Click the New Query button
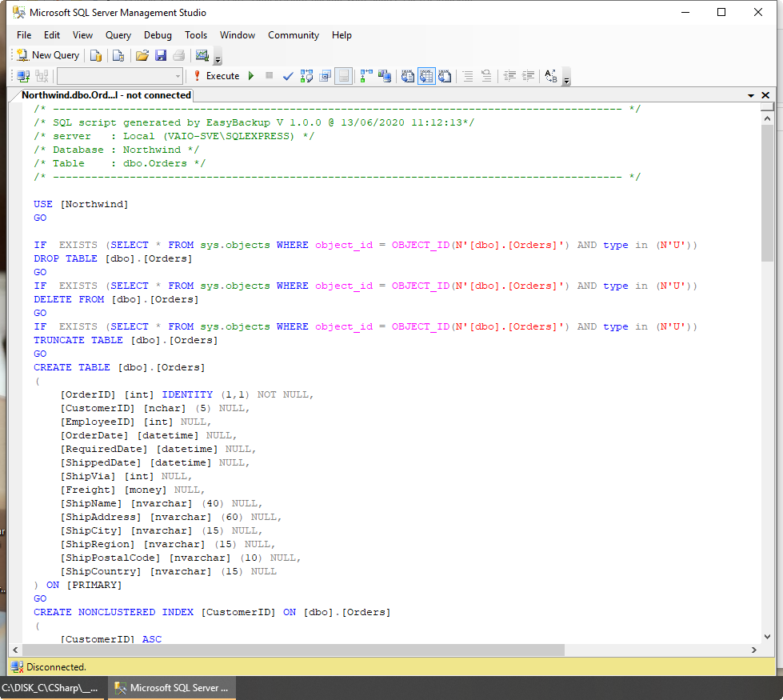This screenshot has height=700, width=783. (x=48, y=55)
